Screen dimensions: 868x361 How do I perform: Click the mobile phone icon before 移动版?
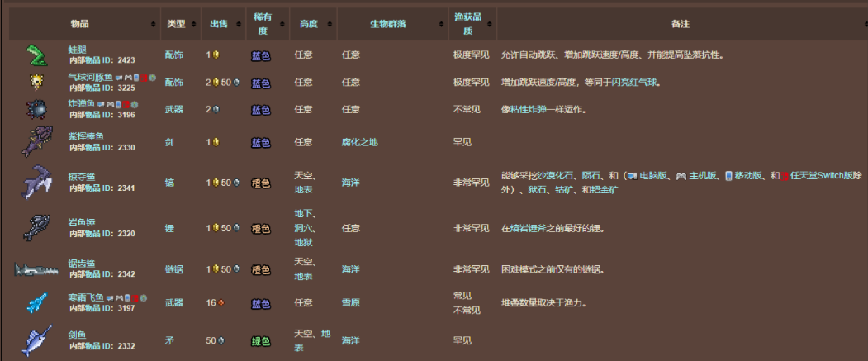728,176
